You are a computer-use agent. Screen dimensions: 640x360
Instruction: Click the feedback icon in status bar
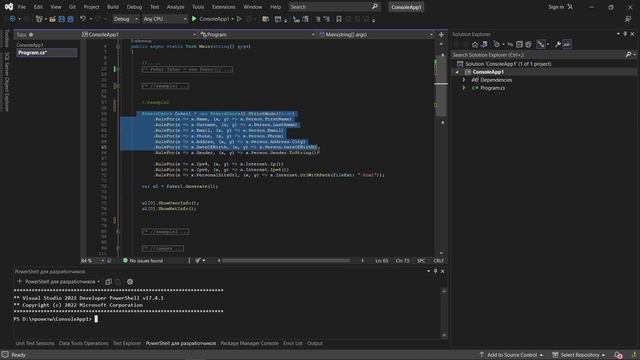[5, 355]
